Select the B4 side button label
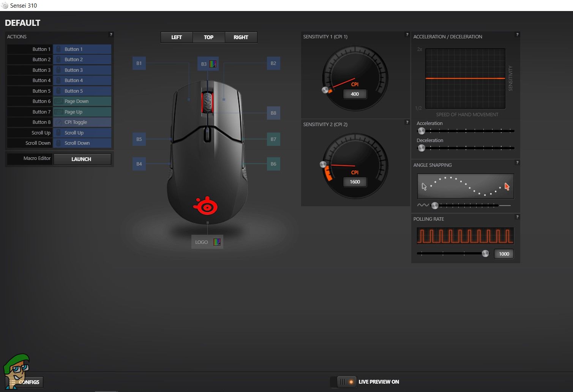Image resolution: width=573 pixels, height=392 pixels. (x=139, y=164)
